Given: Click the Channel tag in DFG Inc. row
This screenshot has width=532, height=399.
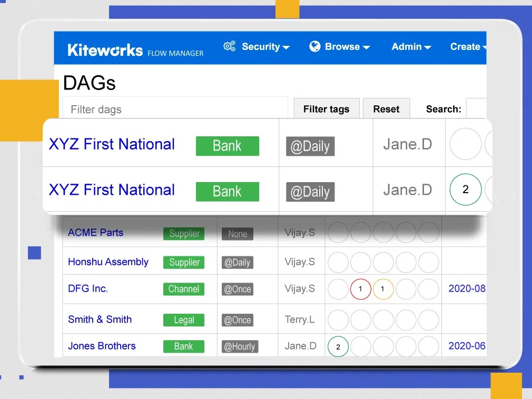Looking at the screenshot, I should 184,289.
